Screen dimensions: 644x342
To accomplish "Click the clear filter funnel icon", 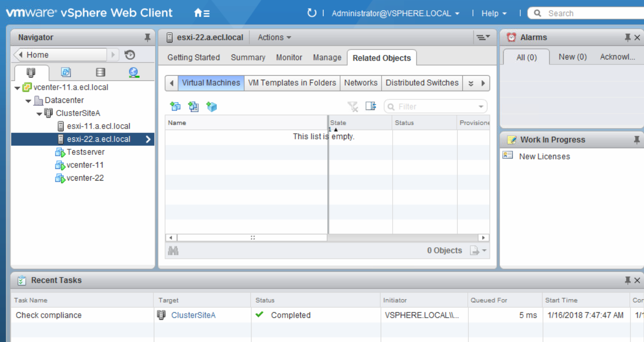I will (353, 106).
